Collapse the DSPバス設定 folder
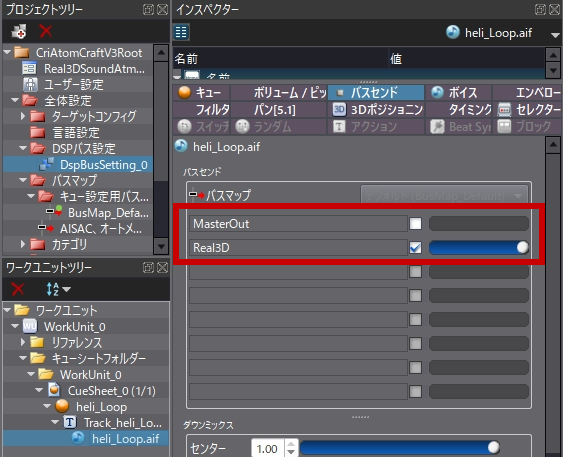The image size is (563, 457). 23,148
